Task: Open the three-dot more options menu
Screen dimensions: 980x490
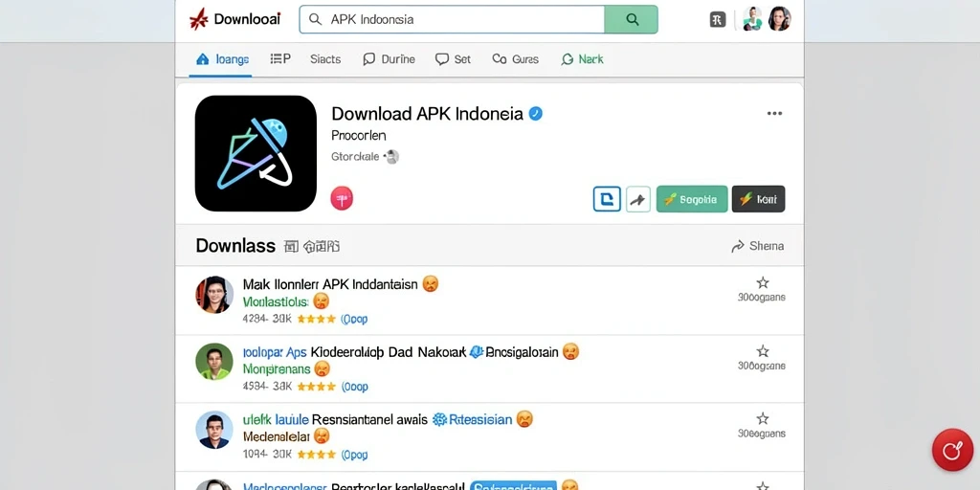Action: point(774,113)
